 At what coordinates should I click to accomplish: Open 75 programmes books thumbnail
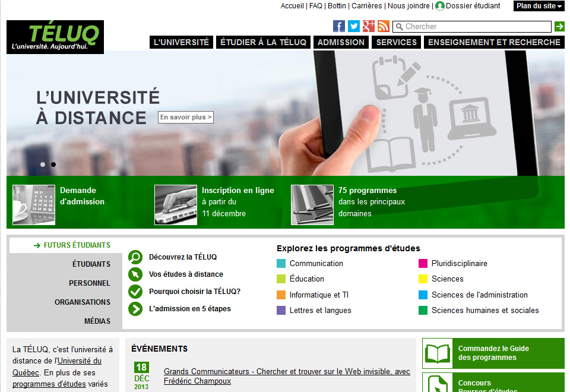point(312,205)
